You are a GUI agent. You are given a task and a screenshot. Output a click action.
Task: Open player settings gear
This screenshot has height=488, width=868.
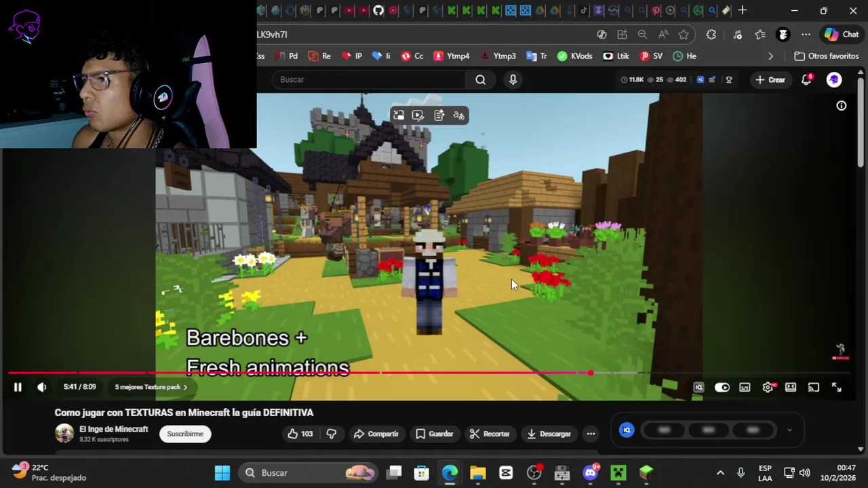pyautogui.click(x=768, y=388)
